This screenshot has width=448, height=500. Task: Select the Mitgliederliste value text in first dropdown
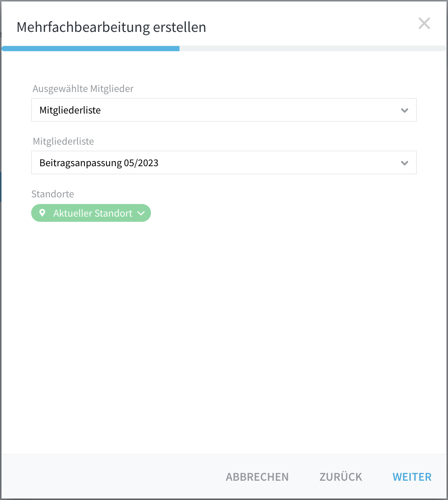(70, 110)
